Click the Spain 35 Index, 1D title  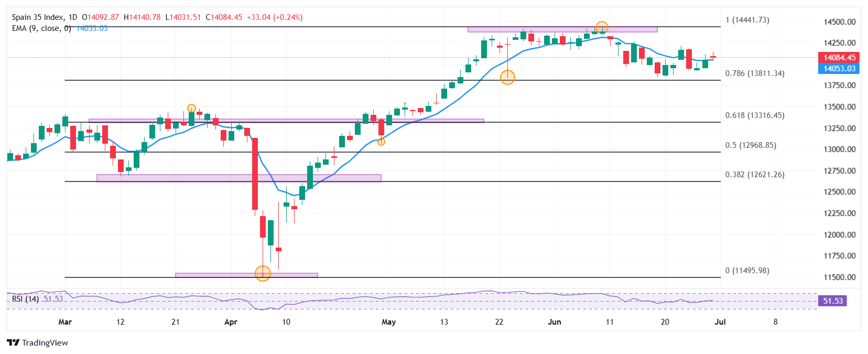pos(44,17)
